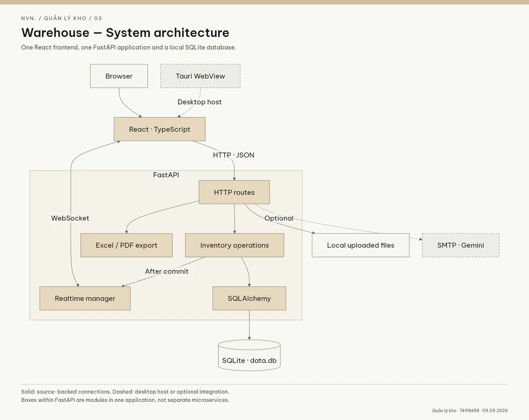Click the dashed Tauri WebView node

(200, 76)
